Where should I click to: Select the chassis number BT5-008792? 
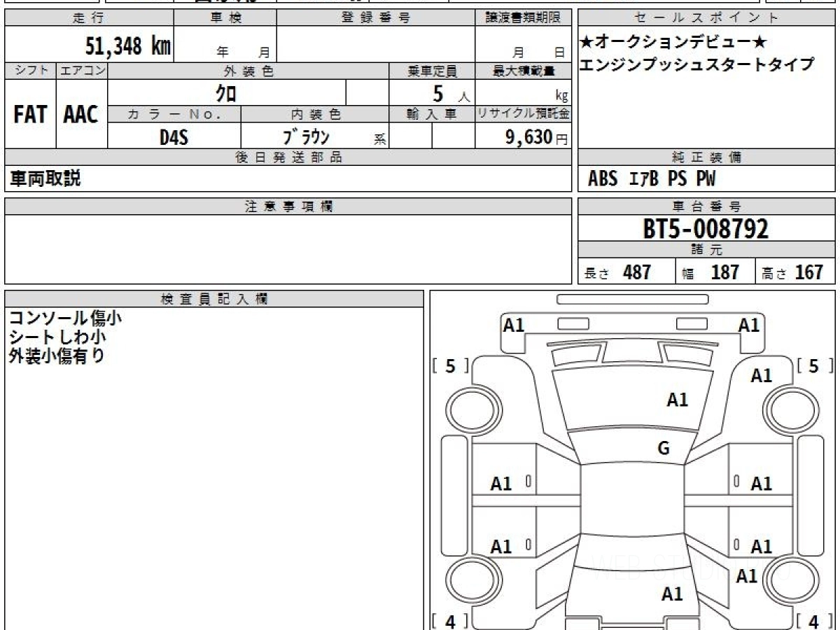point(706,229)
